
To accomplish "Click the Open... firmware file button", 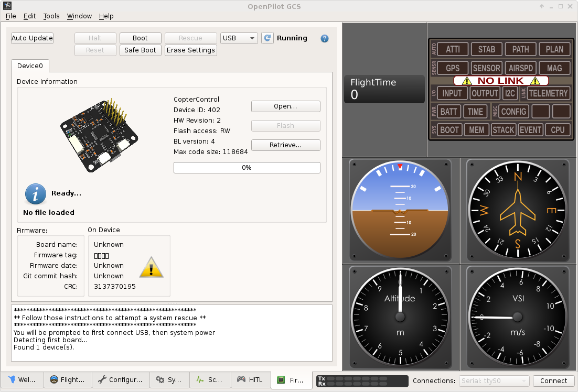I will [286, 106].
